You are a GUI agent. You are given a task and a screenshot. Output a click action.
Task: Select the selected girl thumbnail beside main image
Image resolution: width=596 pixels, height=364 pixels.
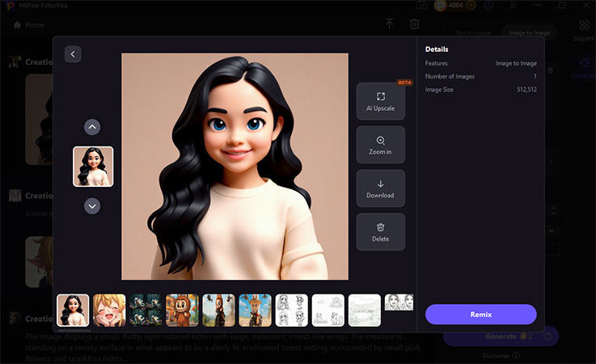coord(93,166)
